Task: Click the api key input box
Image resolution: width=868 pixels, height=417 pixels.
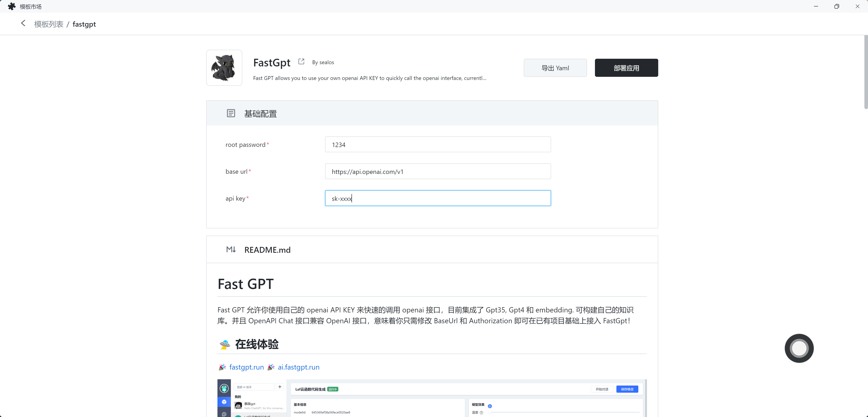Action: [x=438, y=198]
